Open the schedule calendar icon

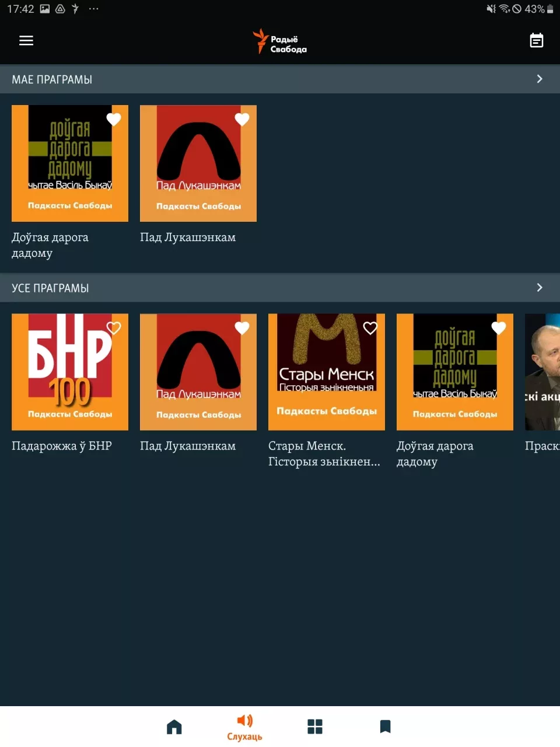click(x=536, y=40)
